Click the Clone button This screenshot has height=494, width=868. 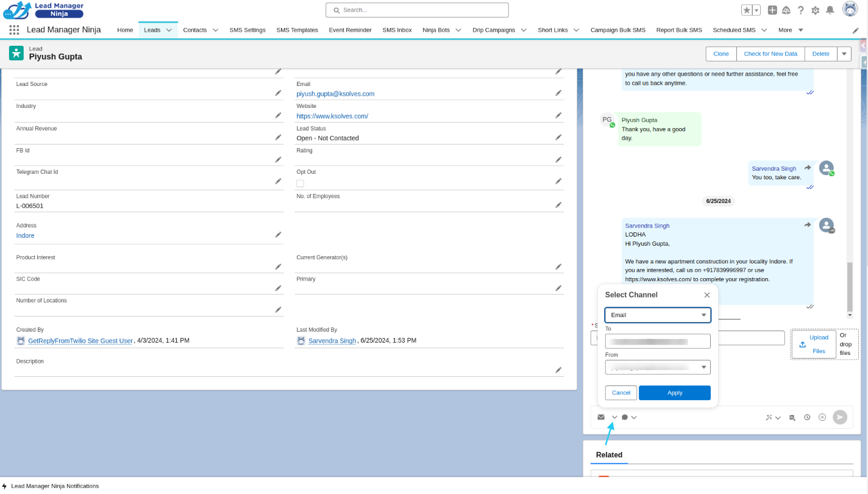coord(721,54)
